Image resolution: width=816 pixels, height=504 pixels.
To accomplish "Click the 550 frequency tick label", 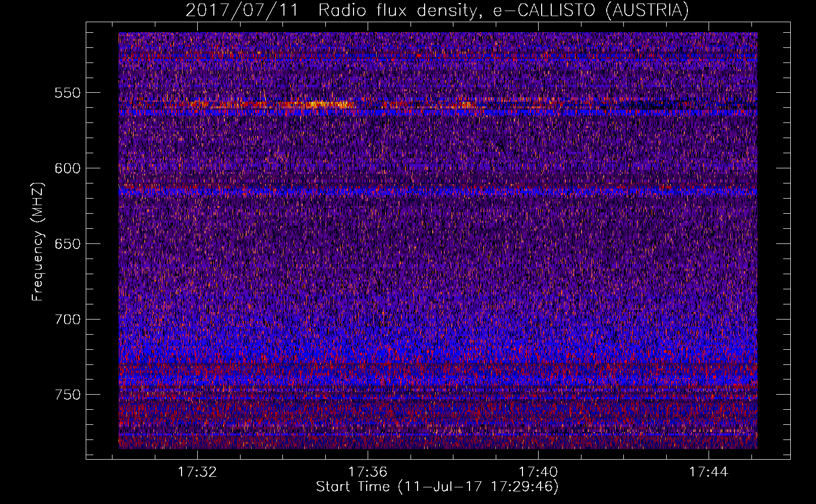I will pos(68,93).
